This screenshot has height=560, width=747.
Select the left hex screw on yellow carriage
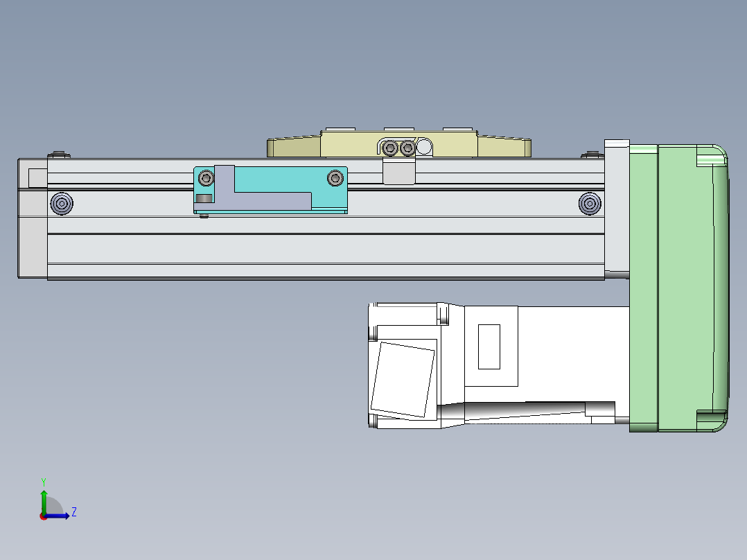click(390, 148)
